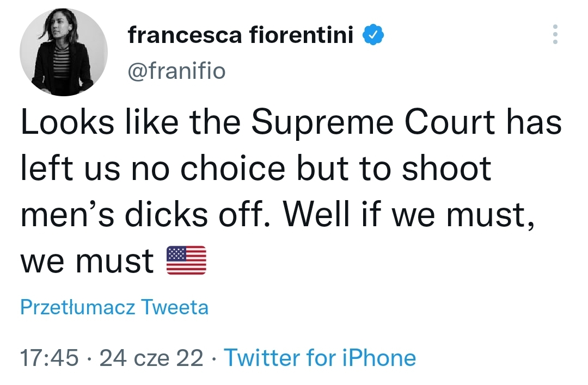This screenshot has height=385, width=588.
Task: Click the word 'has' ending first line
Action: 534,122
